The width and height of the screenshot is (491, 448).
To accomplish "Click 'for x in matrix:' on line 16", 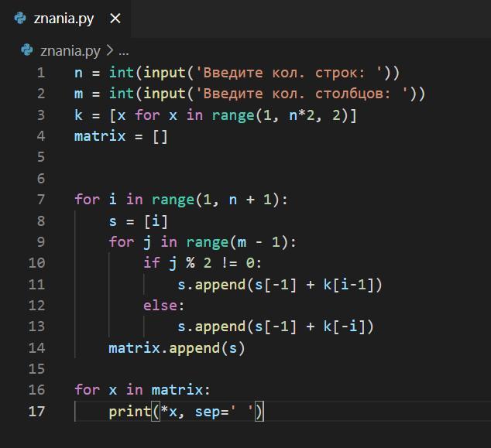I will [x=142, y=390].
